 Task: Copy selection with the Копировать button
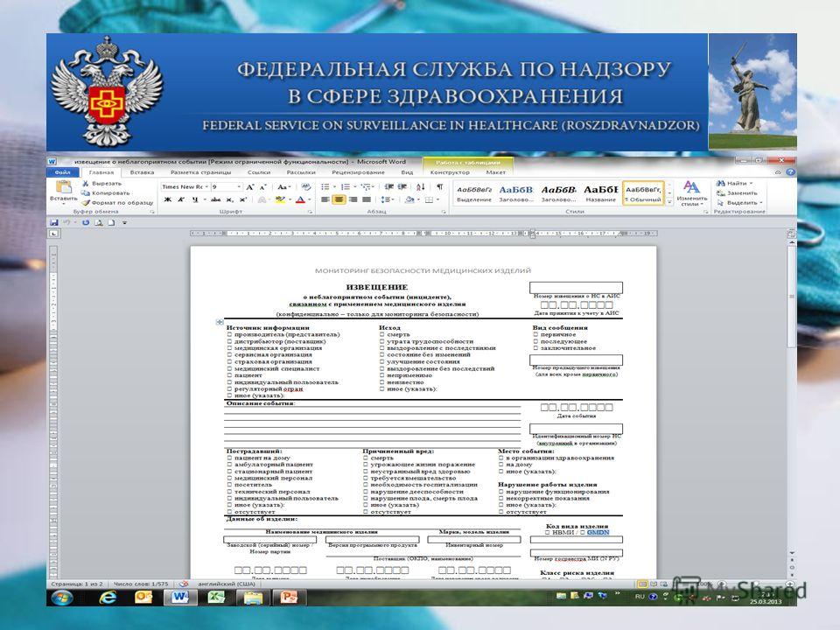coord(106,192)
